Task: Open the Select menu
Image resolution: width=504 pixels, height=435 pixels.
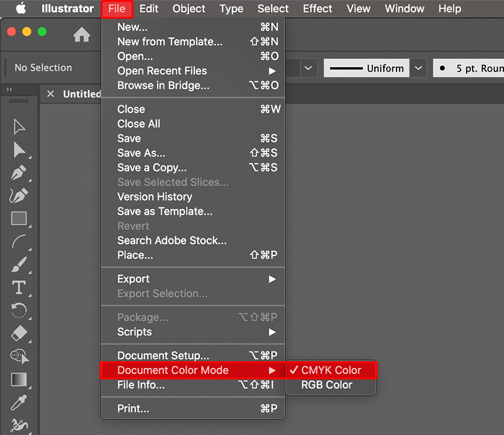Action: (x=273, y=8)
